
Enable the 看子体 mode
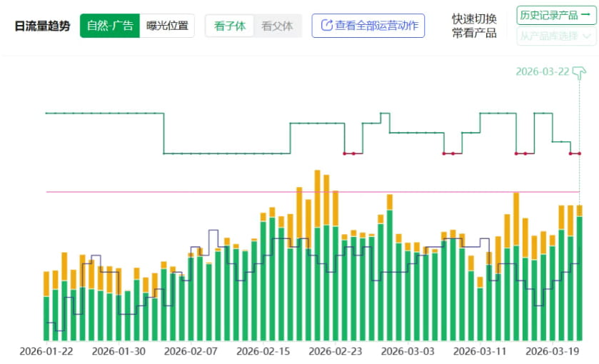coord(229,26)
